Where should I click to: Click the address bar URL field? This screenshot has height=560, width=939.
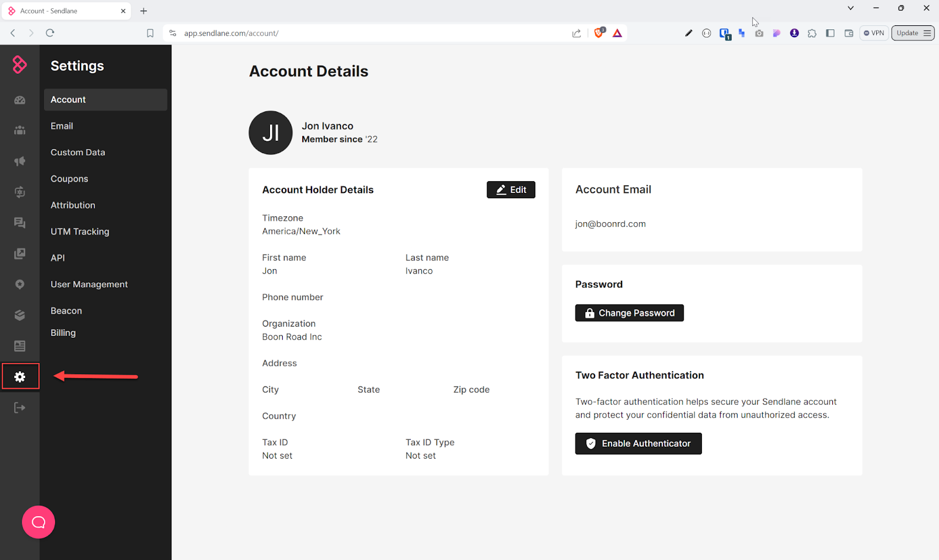tap(376, 33)
